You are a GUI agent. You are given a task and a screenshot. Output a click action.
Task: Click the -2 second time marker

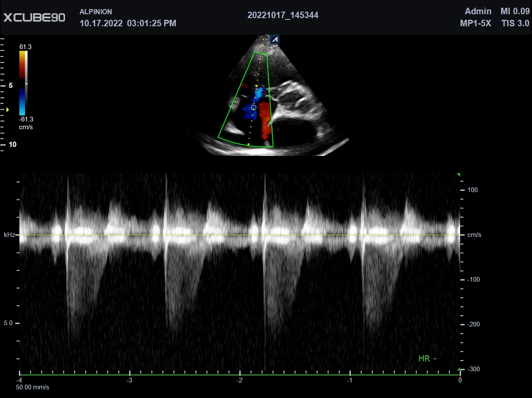[240, 380]
